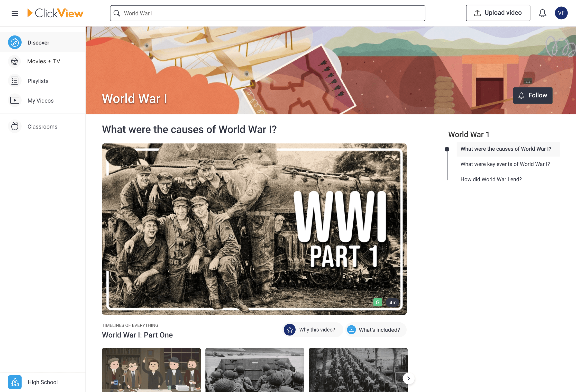Click the next arrow on the video carousel

click(408, 378)
